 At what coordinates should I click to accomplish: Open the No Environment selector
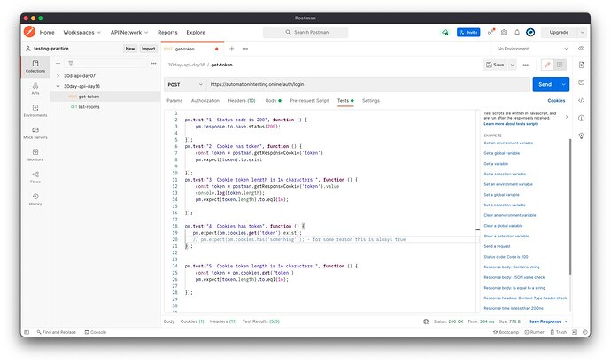(x=533, y=49)
